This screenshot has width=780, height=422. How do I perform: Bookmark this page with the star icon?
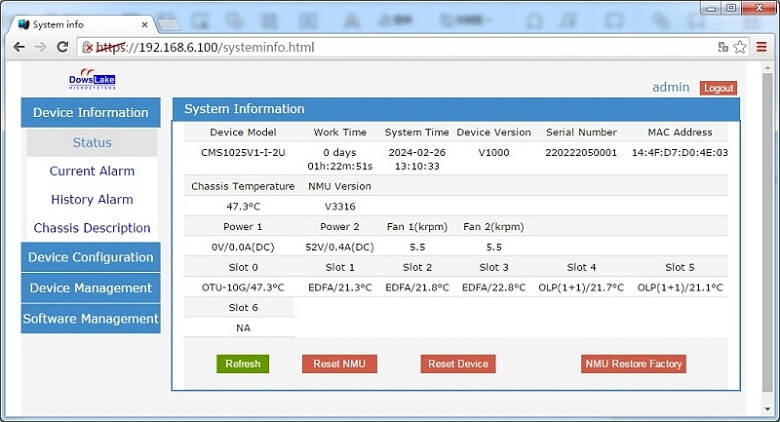point(740,47)
